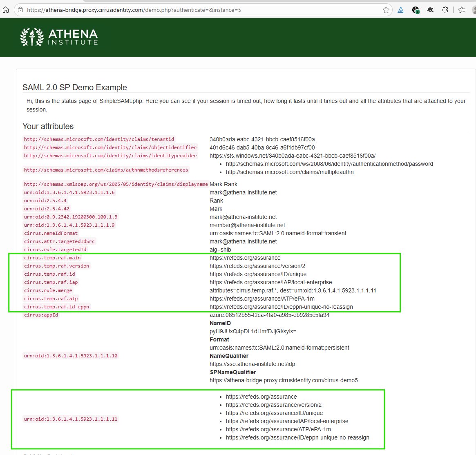The image size is (476, 455).
Task: Click the browser Home icon
Action: coord(6,10)
